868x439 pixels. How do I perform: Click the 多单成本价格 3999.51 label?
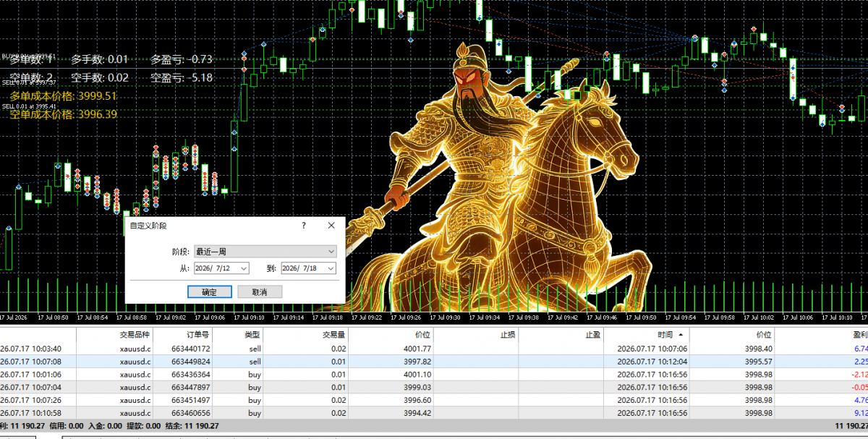[64, 95]
